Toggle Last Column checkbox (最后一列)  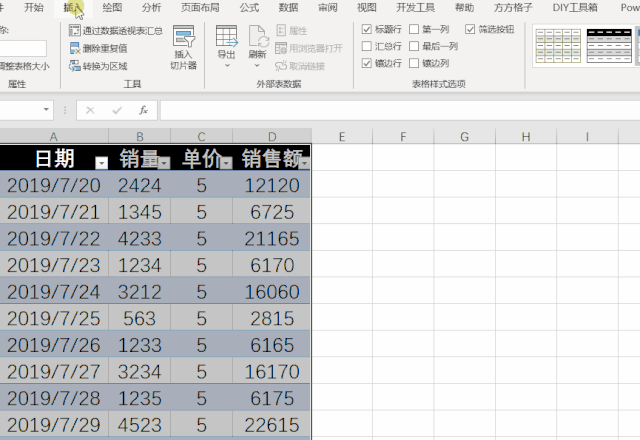[x=414, y=46]
